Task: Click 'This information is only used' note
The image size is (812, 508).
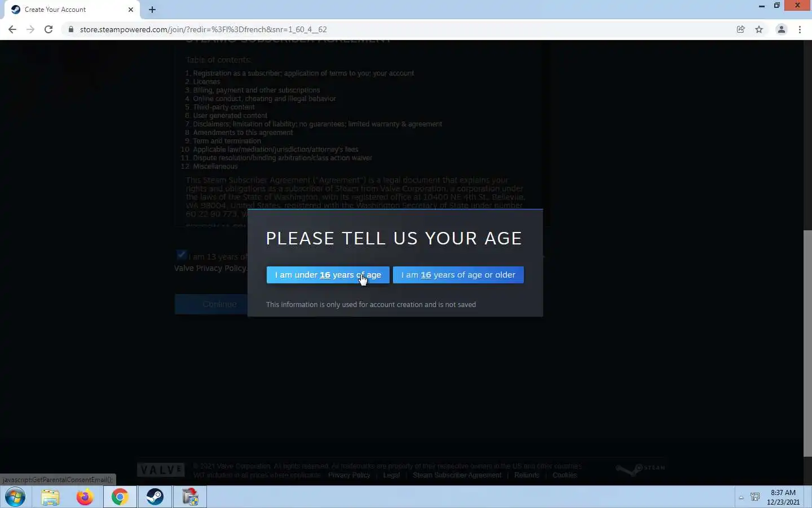Action: [371, 305]
